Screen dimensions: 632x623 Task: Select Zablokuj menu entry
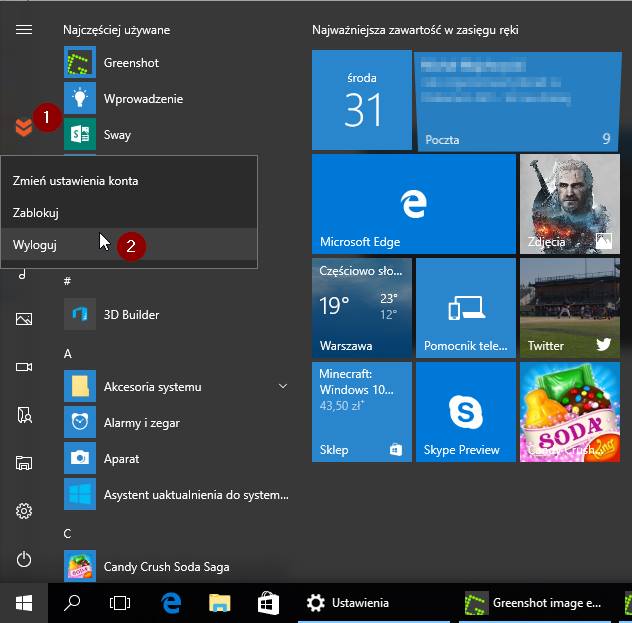(129, 212)
